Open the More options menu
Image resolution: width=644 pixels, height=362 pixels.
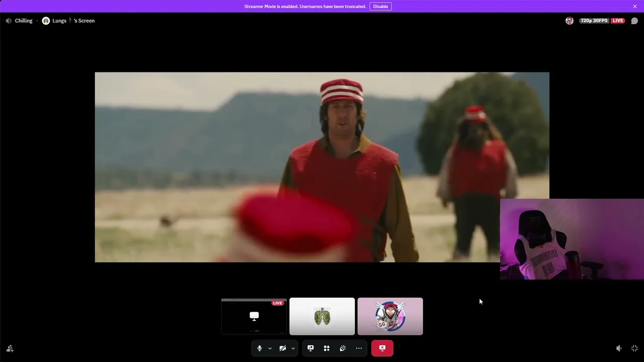coord(359,348)
